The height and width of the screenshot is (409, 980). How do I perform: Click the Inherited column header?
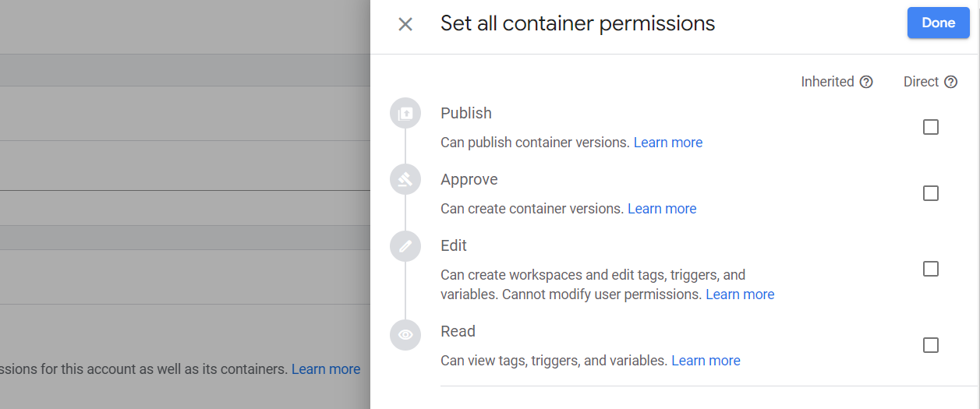pyautogui.click(x=828, y=82)
